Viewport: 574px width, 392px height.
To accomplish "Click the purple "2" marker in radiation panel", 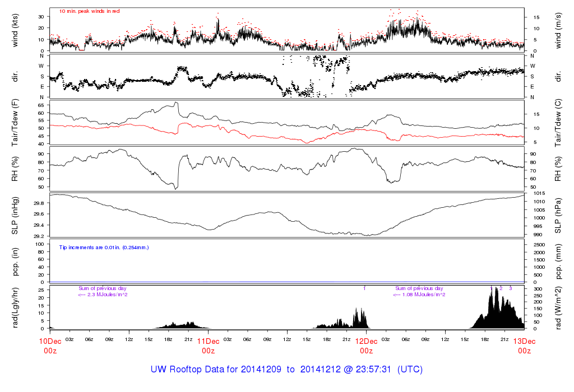I will click(501, 288).
